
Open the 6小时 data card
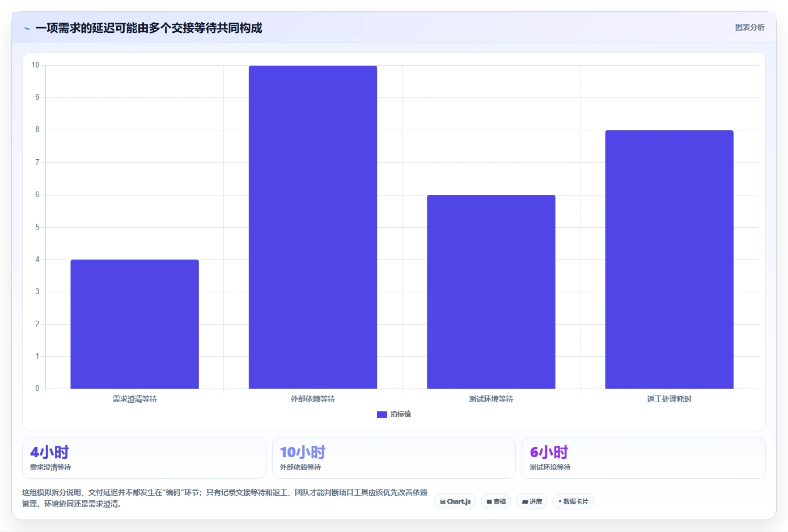coord(643,458)
